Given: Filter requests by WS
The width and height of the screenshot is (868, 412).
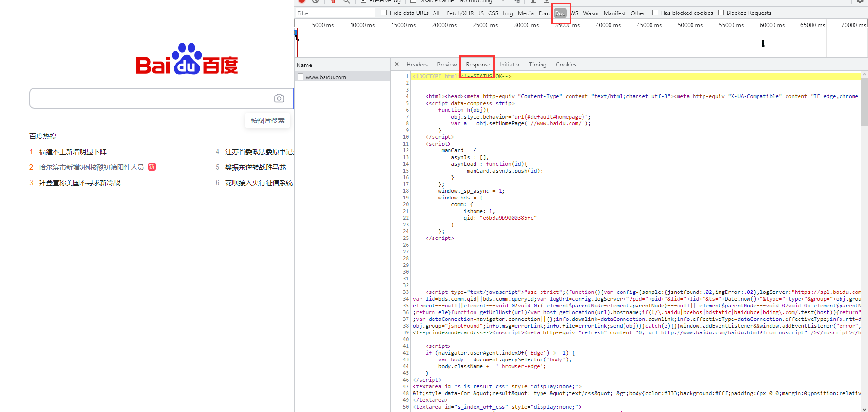Looking at the screenshot, I should pyautogui.click(x=574, y=13).
